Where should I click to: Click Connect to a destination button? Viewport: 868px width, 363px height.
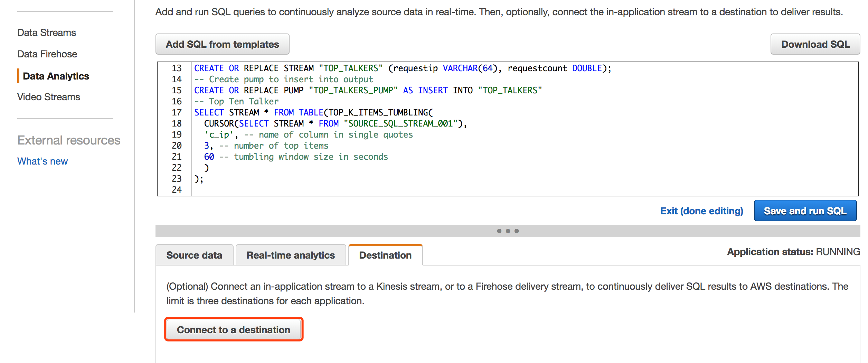234,330
